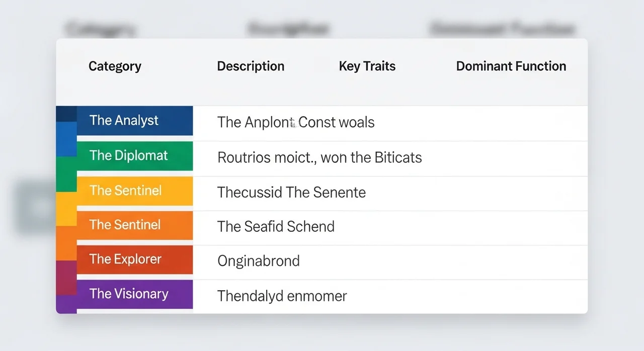This screenshot has width=644, height=351.
Task: Click the Dominant Function column header
Action: [511, 66]
